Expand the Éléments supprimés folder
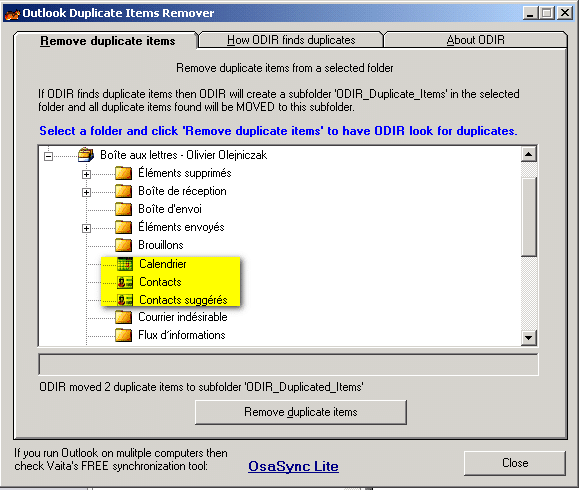 (x=86, y=174)
